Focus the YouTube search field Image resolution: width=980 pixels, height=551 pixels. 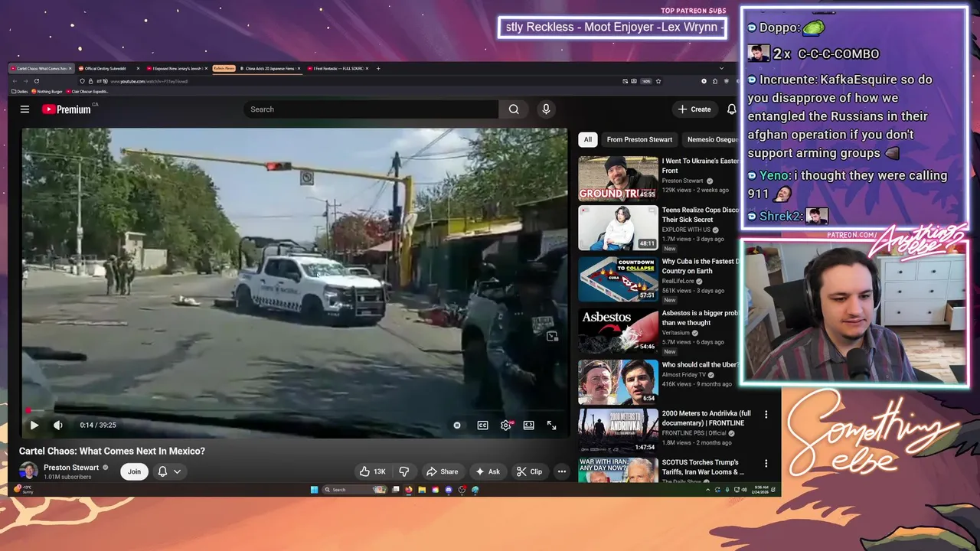click(371, 109)
